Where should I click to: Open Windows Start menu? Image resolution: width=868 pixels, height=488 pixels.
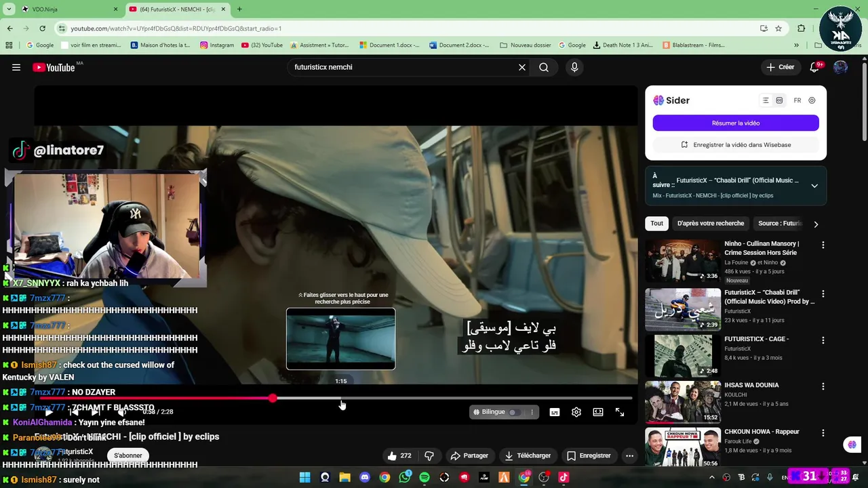click(304, 477)
